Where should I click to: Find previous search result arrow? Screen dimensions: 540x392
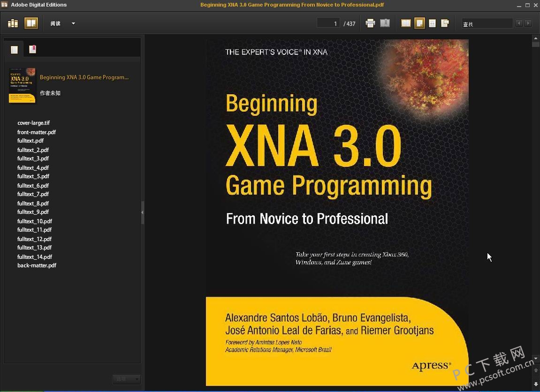(519, 23)
